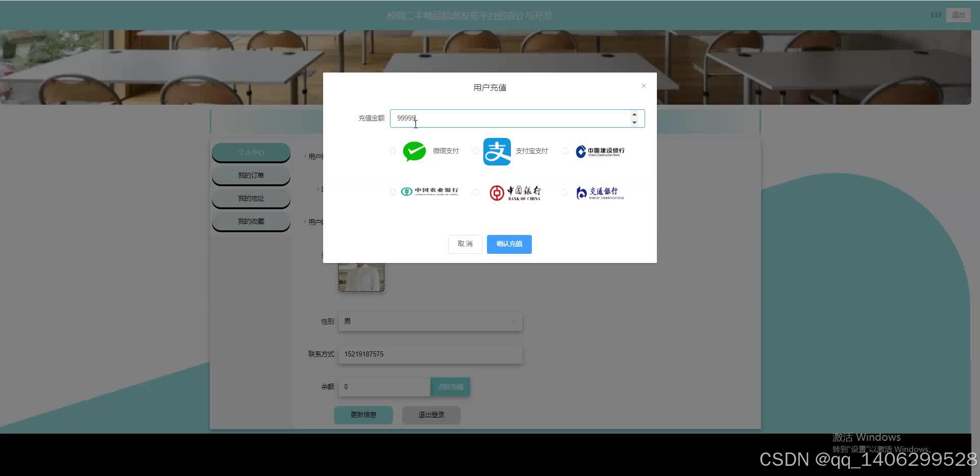Click the user avatar photo thumbnail
The width and height of the screenshot is (980, 476).
[361, 277]
